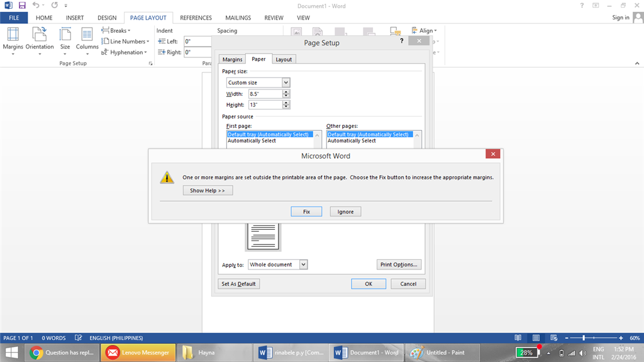644x362 pixels.
Task: Open the Layout tab in Page Setup
Action: pos(284,59)
